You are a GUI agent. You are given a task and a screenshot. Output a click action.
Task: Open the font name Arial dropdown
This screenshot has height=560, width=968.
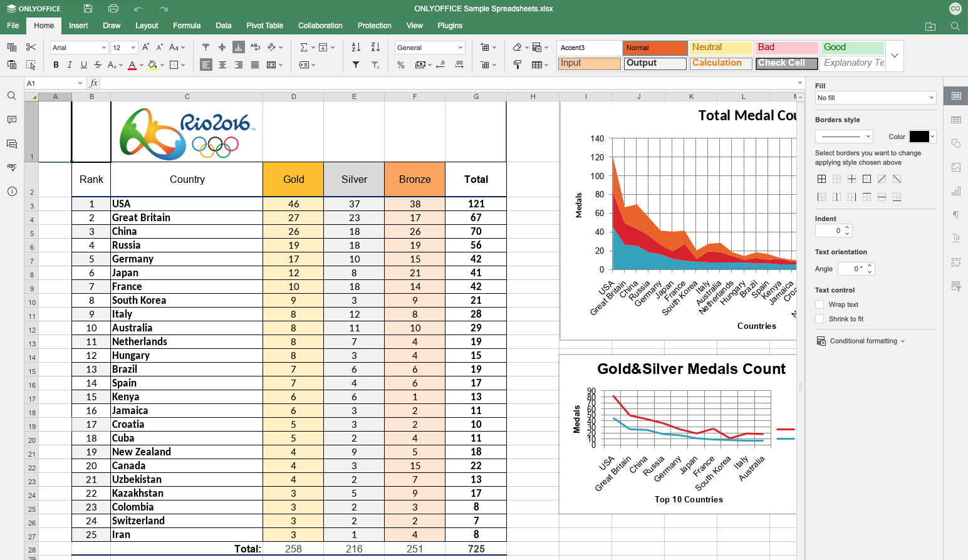pos(104,48)
